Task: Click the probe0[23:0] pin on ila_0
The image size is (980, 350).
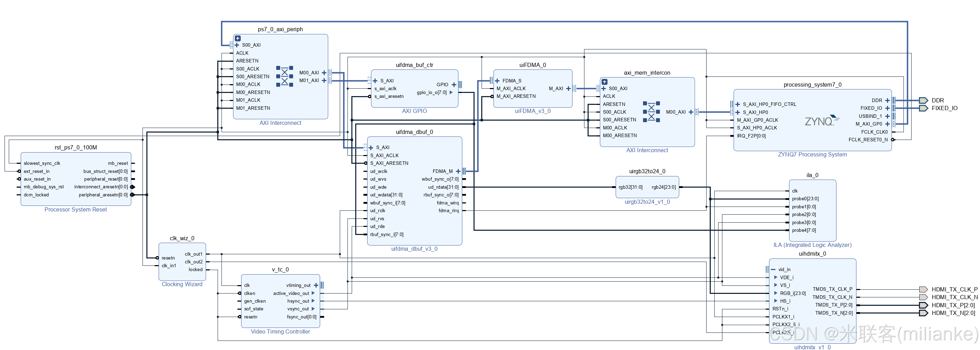Action: coord(797,198)
